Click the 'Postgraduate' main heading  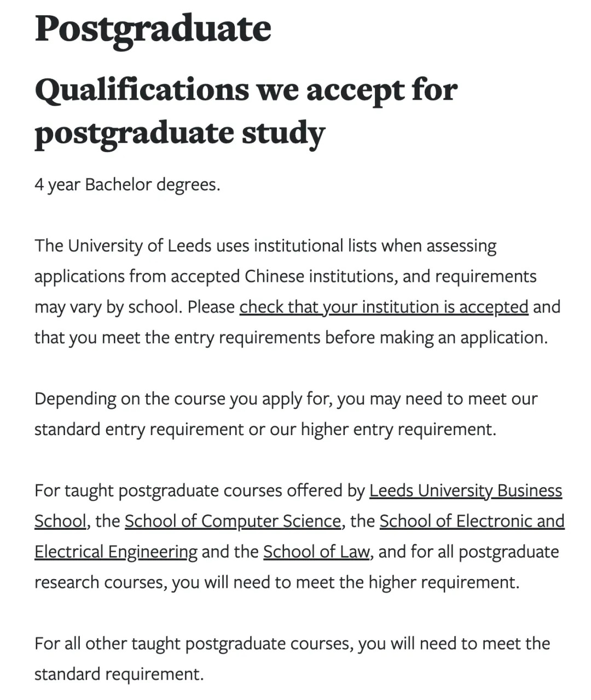(153, 28)
